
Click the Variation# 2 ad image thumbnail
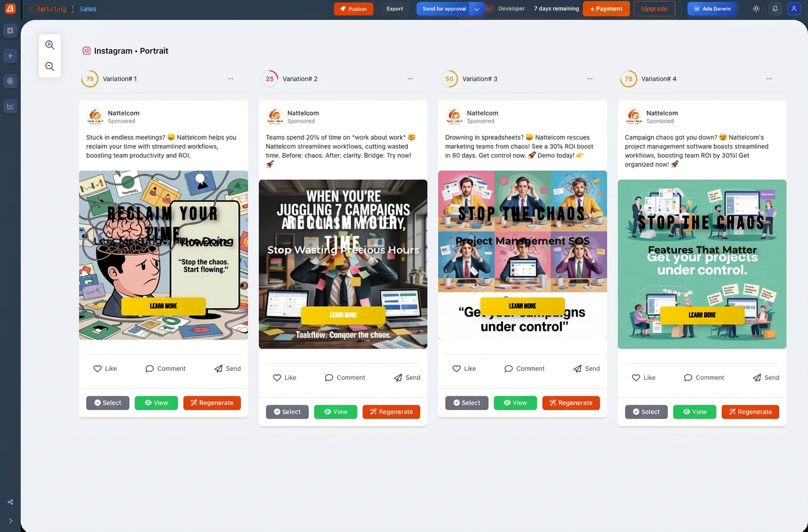click(x=343, y=263)
